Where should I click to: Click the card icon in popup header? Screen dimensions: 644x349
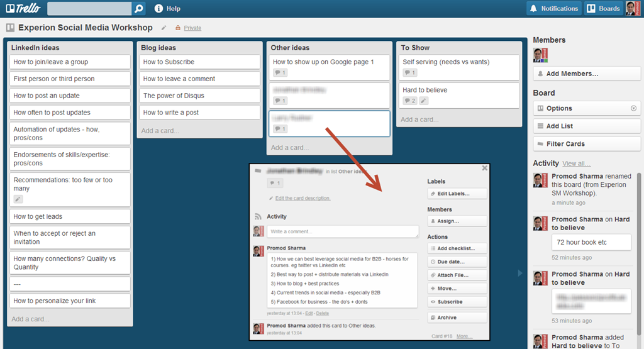(x=258, y=171)
